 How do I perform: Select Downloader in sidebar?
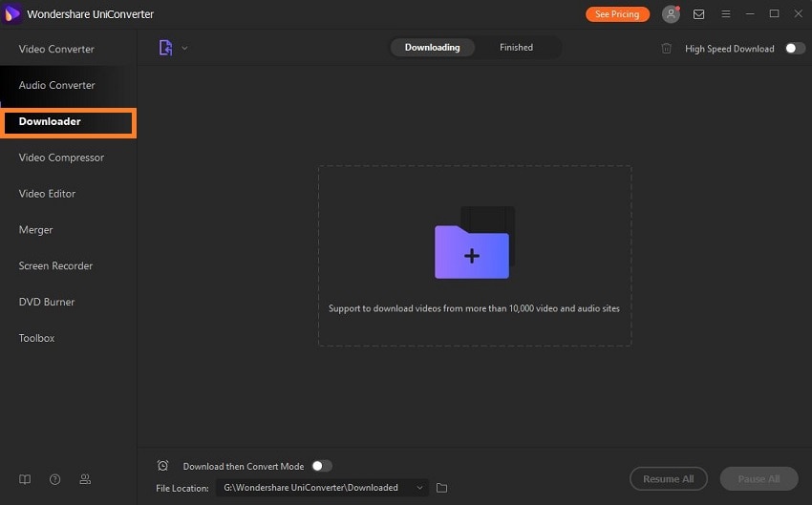(69, 122)
